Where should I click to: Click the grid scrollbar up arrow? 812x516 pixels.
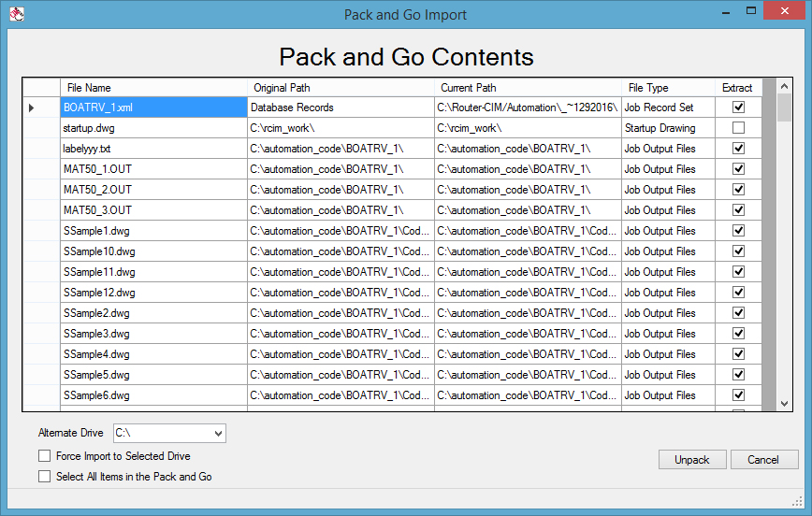[784, 87]
